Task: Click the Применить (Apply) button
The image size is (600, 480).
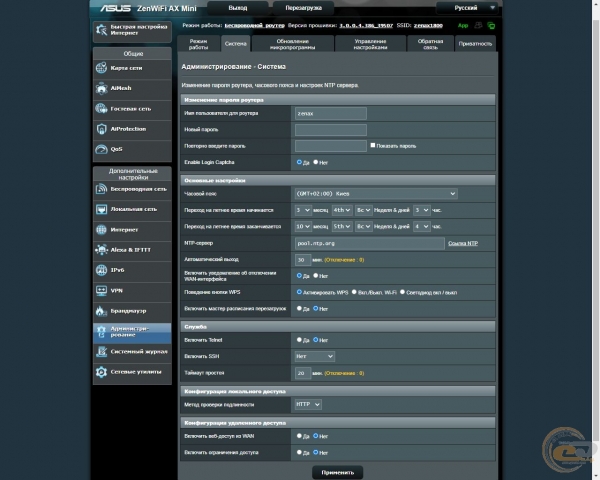Action: point(338,472)
